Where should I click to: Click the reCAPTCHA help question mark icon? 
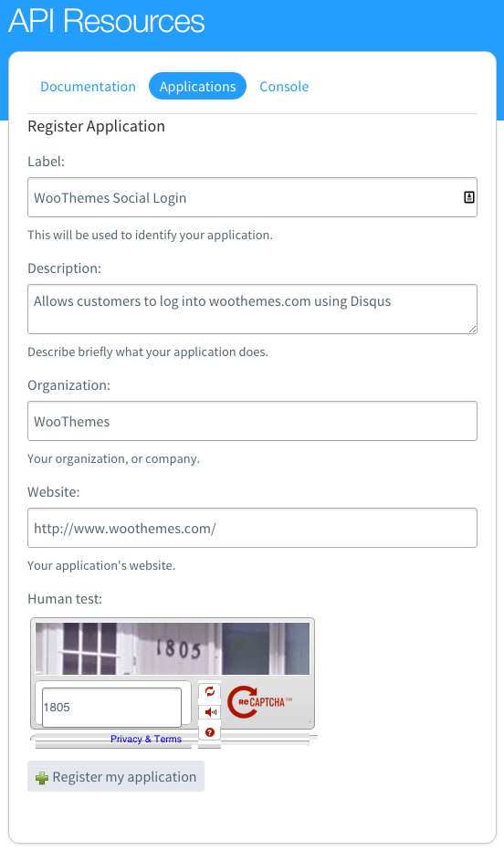210,732
